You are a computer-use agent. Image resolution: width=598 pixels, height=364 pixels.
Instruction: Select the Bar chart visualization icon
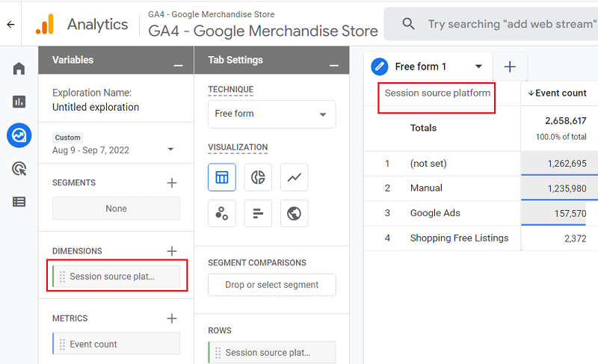tap(258, 214)
